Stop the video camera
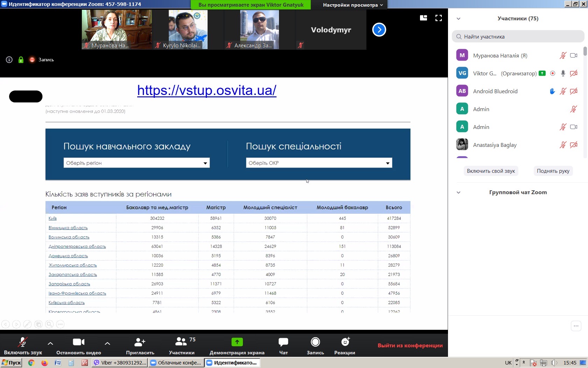This screenshot has height=368, width=588. [78, 342]
